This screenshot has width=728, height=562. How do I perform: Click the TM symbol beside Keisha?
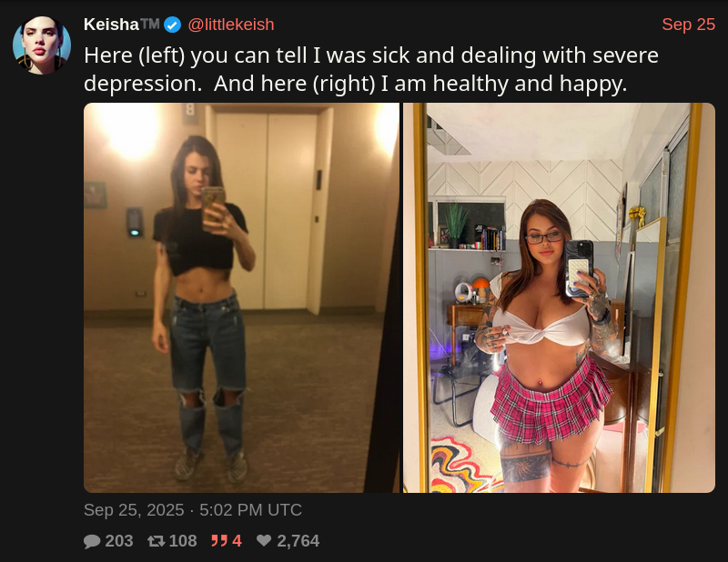click(150, 24)
